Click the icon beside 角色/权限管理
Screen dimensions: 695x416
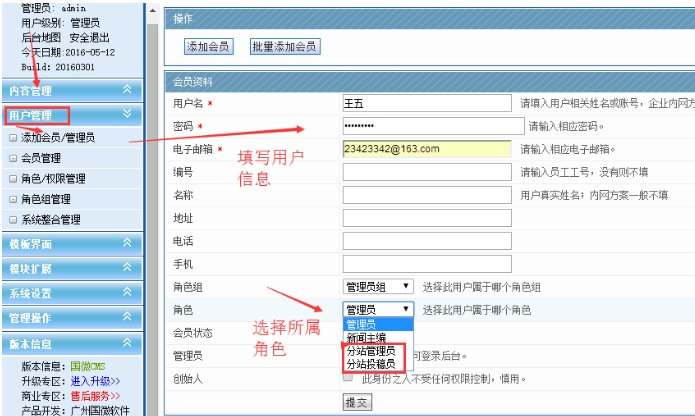click(13, 179)
